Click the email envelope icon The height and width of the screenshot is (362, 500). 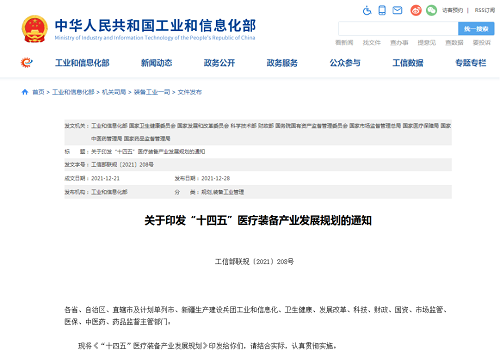397,10
